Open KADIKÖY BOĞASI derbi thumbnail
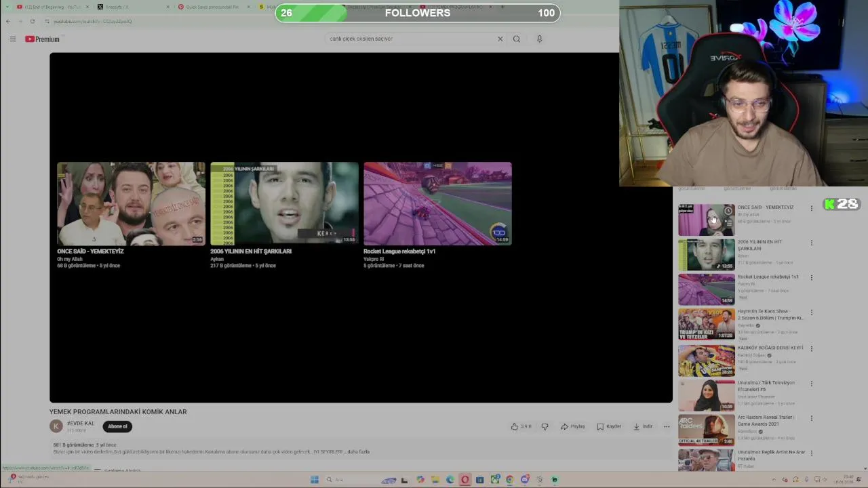Viewport: 868px width, 488px height. 706,360
